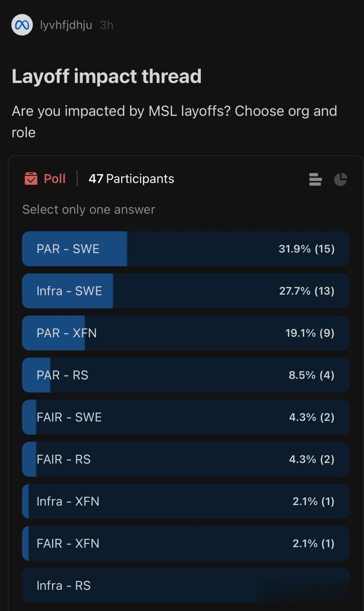
Task: Select the PAR - SWE poll option
Action: (x=185, y=249)
